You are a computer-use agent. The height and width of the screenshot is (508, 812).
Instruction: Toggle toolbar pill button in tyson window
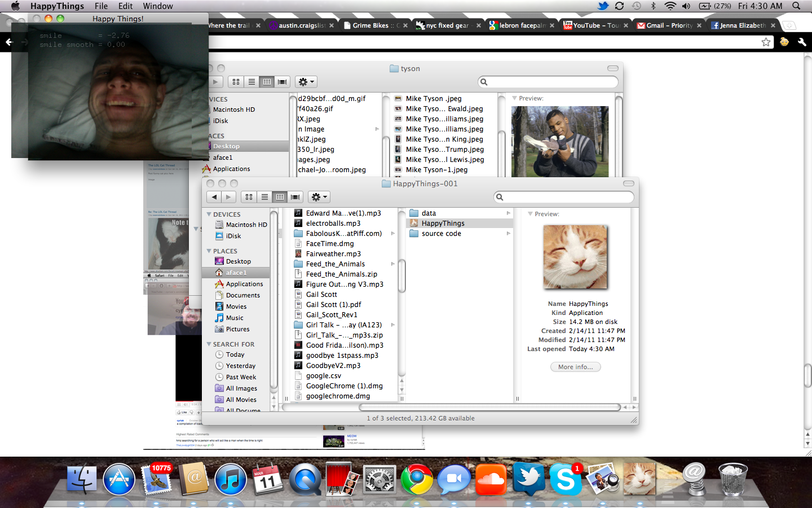click(613, 68)
